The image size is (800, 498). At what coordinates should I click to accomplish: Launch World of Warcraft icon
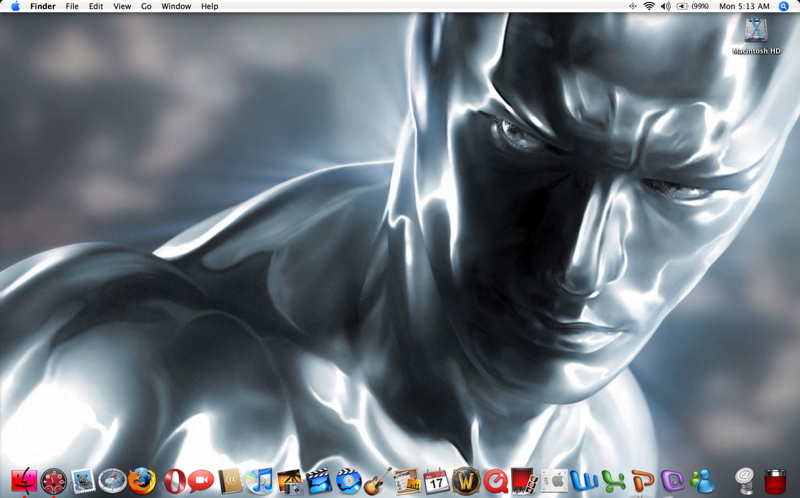(x=466, y=481)
